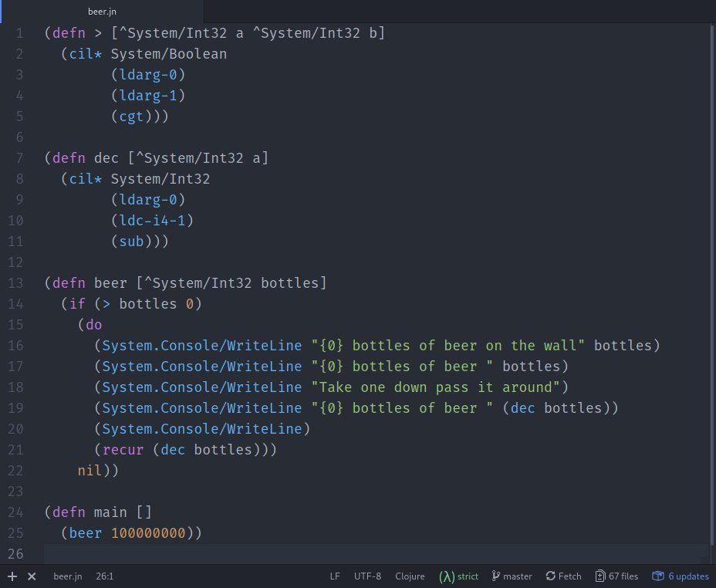Open the UTF-8 encoding selector
The width and height of the screenshot is (716, 588).
pyautogui.click(x=367, y=576)
